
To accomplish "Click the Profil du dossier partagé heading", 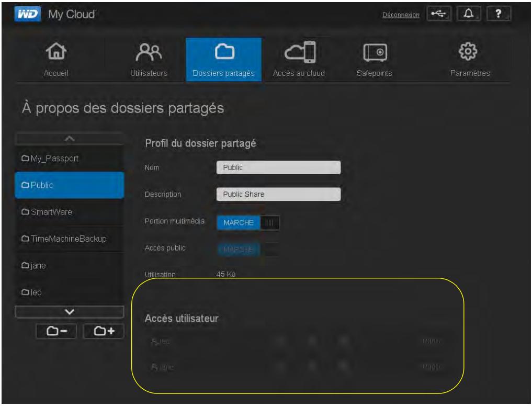I will tap(200, 143).
